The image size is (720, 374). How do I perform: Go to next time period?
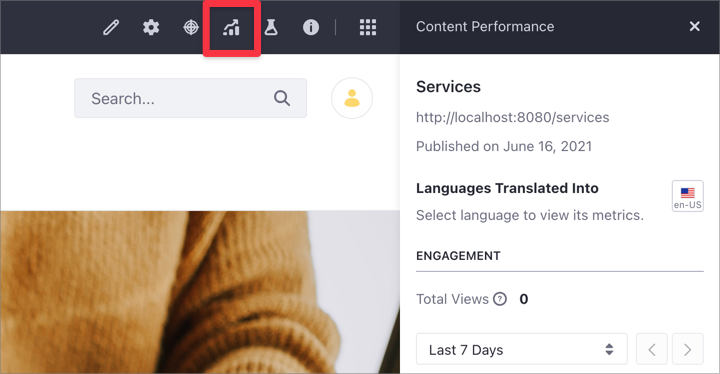pyautogui.click(x=687, y=349)
